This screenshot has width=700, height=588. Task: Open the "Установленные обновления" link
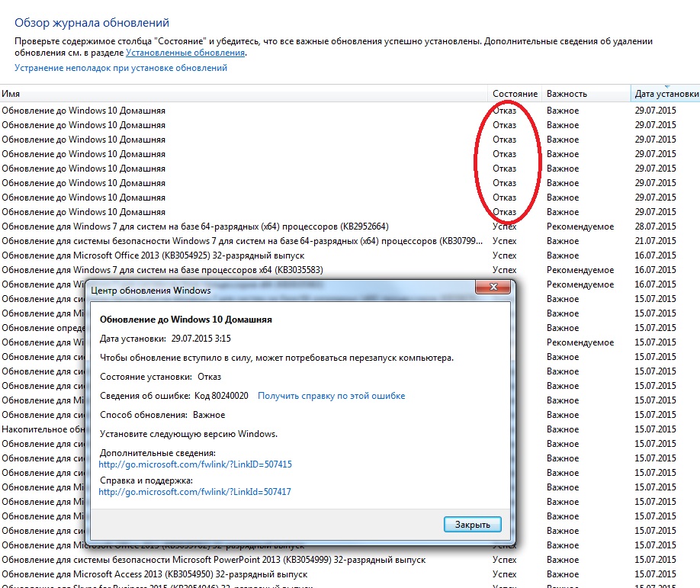tap(185, 53)
